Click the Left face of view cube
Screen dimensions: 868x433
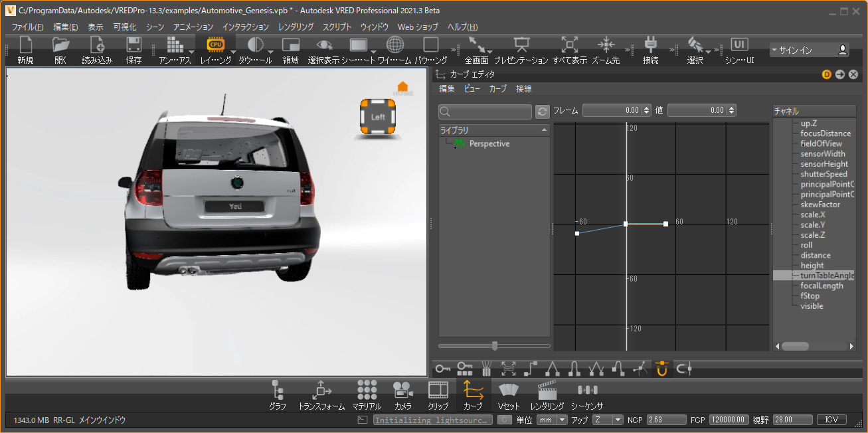378,118
